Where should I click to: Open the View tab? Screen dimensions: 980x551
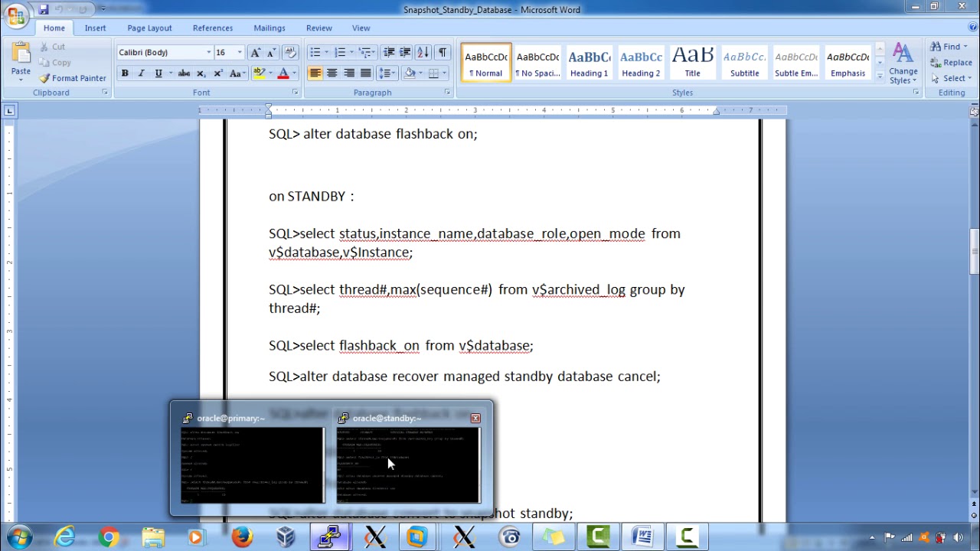click(x=361, y=28)
